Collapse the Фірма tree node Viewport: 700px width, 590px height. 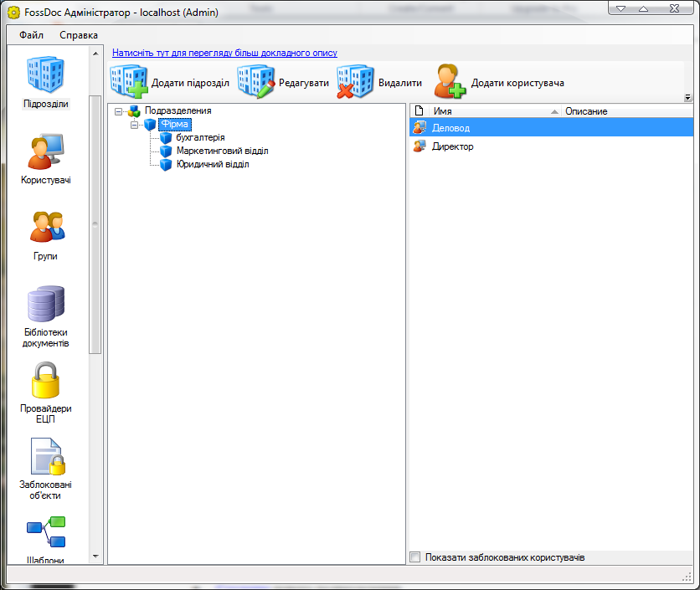coord(134,125)
